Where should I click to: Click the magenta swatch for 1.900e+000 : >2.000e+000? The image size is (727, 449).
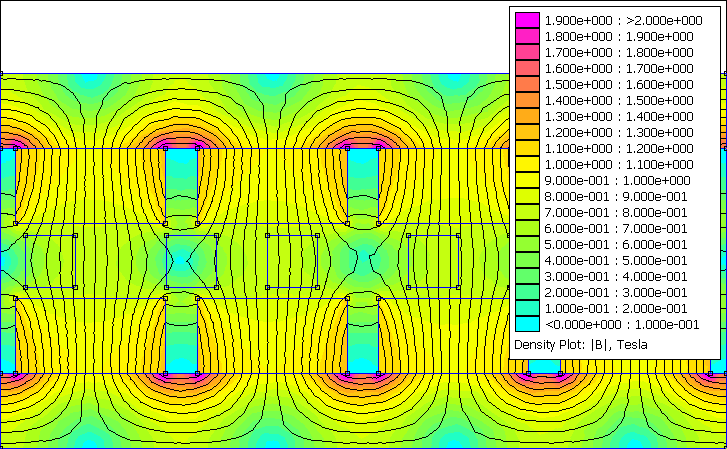pyautogui.click(x=527, y=20)
